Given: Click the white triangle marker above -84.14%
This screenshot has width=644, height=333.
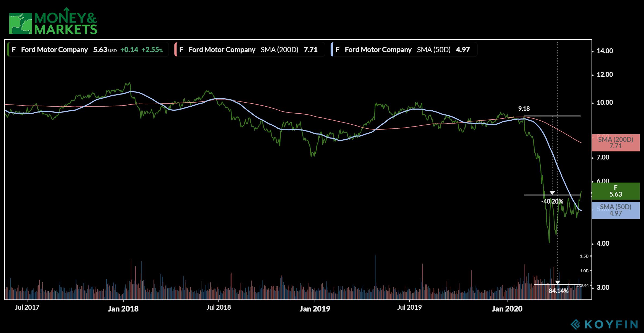Looking at the screenshot, I should point(558,282).
